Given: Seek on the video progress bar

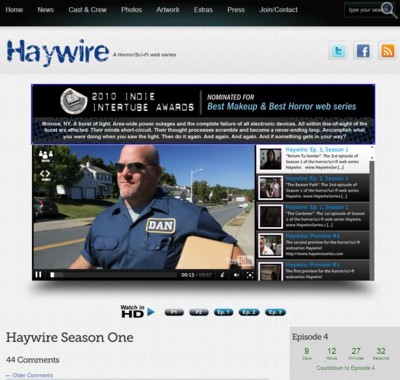Looking at the screenshot, I should 113,275.
